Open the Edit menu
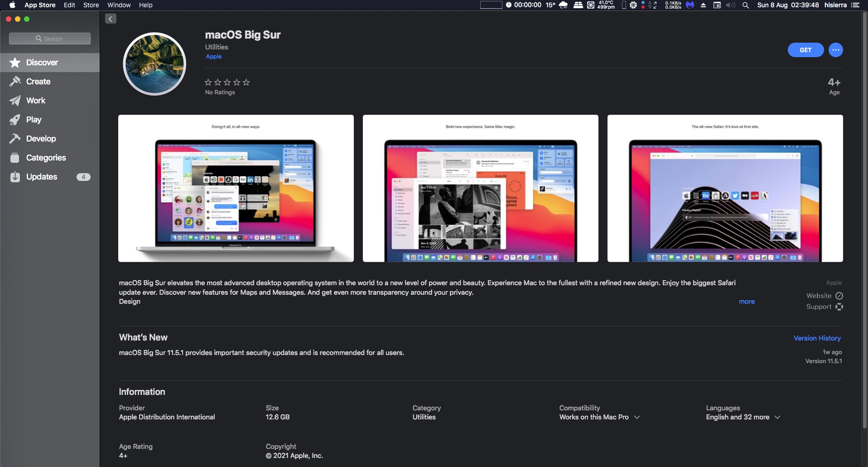 69,5
